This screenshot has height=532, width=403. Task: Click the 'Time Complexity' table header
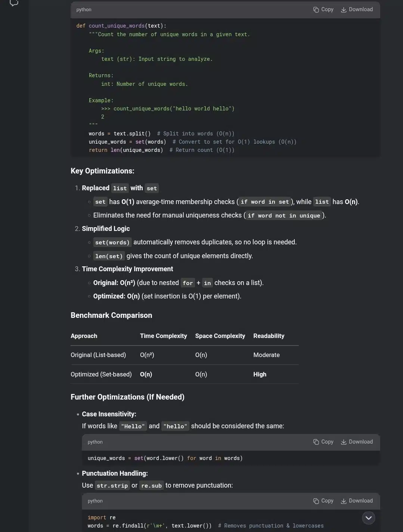point(163,336)
